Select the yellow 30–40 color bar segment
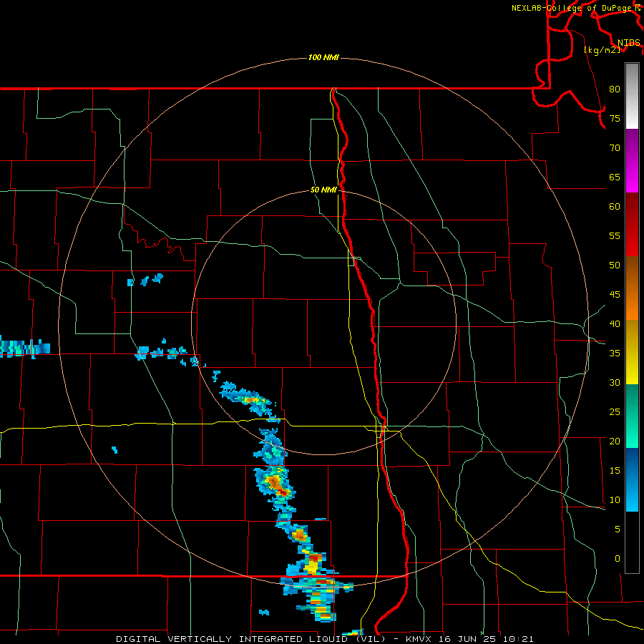 [x=632, y=352]
